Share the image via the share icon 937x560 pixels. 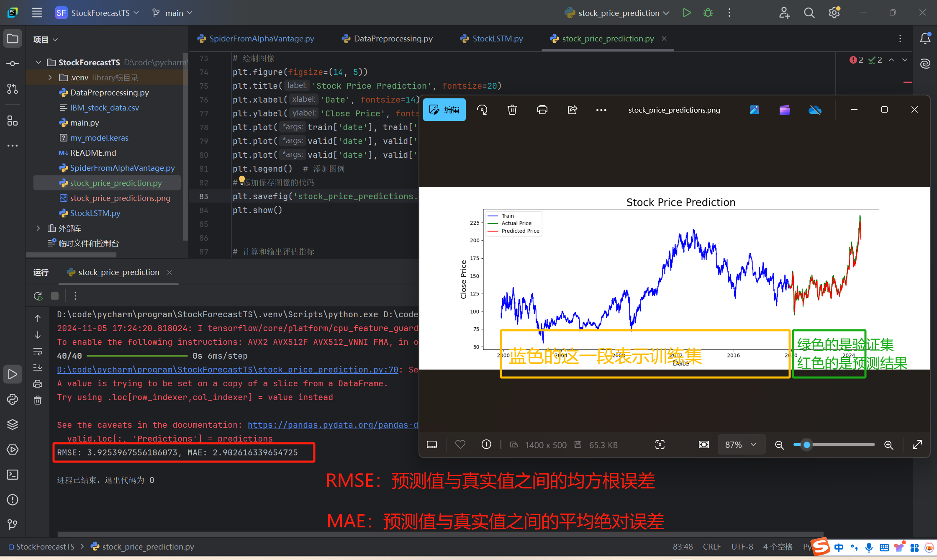click(x=572, y=109)
